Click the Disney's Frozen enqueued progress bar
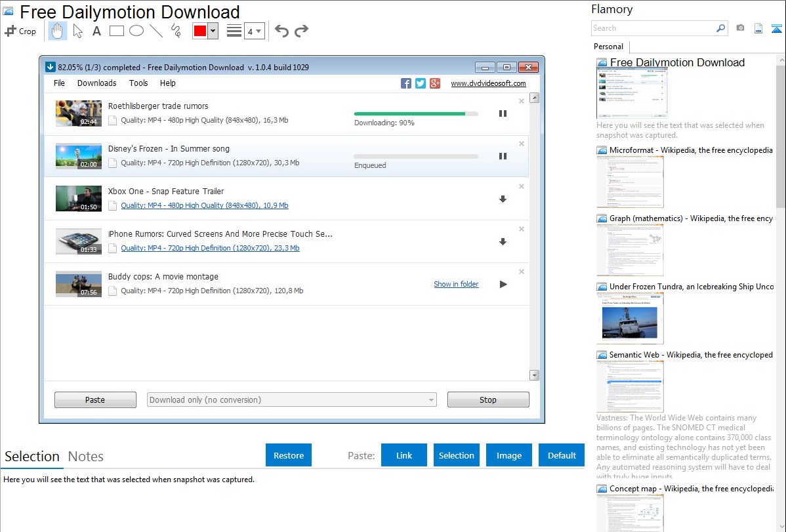The height and width of the screenshot is (532, 786). point(416,156)
